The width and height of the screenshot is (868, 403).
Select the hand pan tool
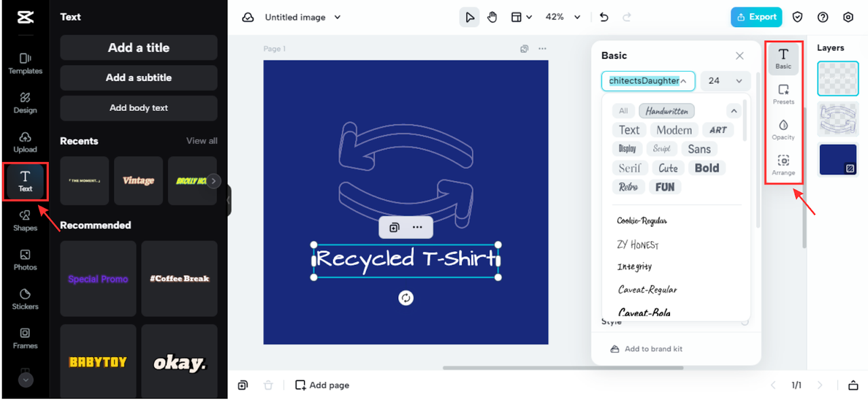(x=492, y=17)
